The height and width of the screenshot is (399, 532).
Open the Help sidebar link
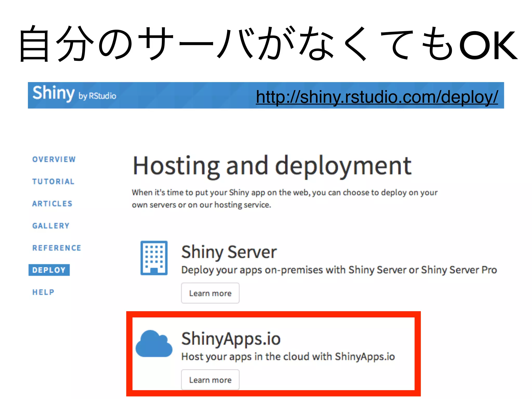43,292
